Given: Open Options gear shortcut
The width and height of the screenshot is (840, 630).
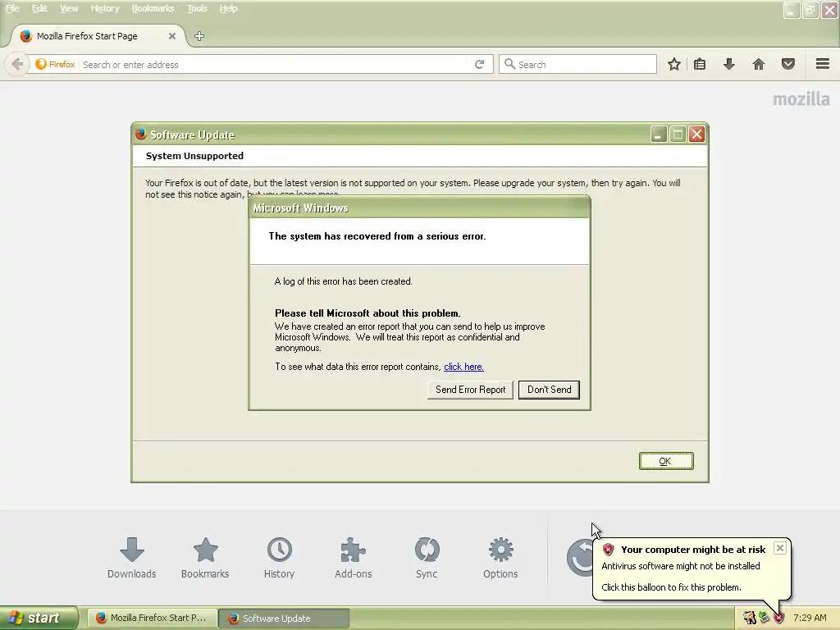Looking at the screenshot, I should tap(500, 558).
